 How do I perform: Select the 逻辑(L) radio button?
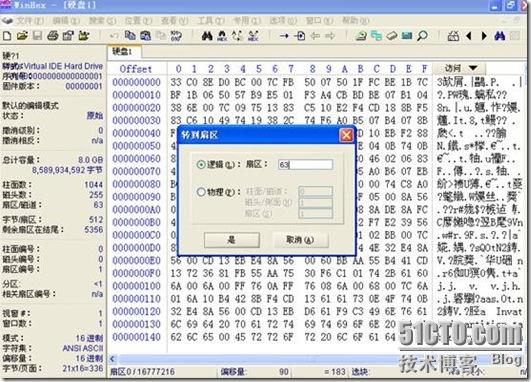[201, 165]
